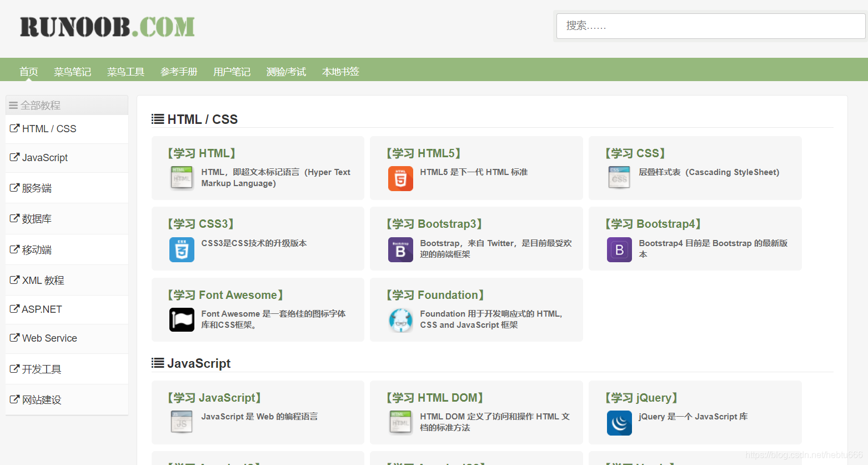The image size is (868, 465).
Task: Click the Font Awesome 是一套绝佳的图标字体 description
Action: [x=273, y=319]
